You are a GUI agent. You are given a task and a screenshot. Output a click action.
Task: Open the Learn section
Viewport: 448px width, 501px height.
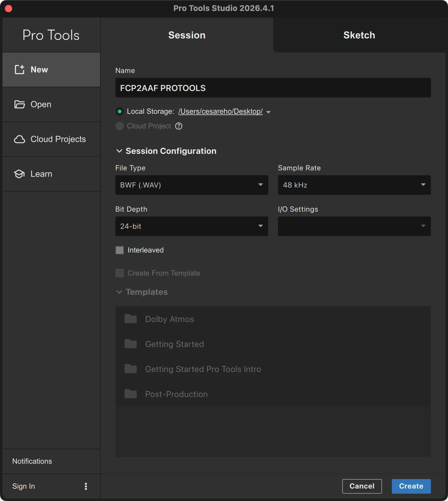coord(51,174)
